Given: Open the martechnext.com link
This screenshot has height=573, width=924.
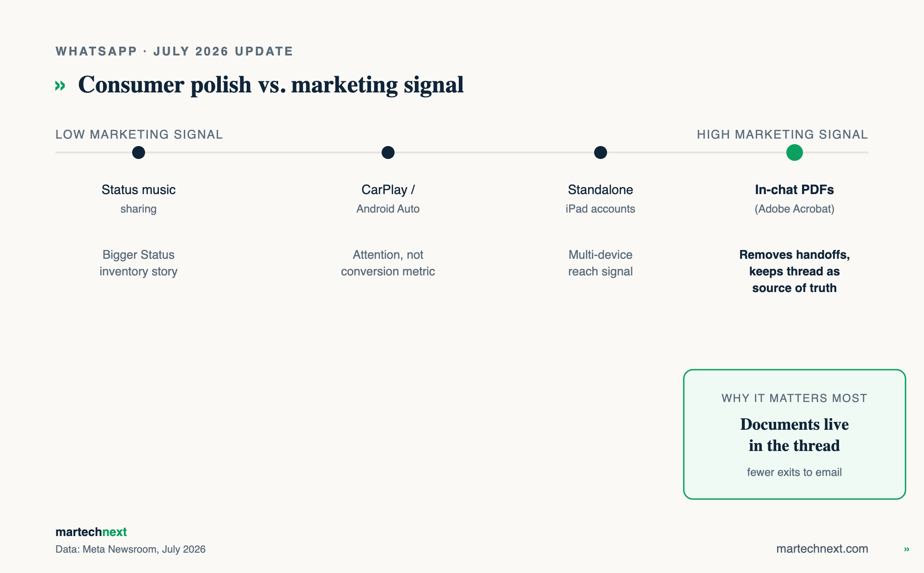Looking at the screenshot, I should (822, 549).
